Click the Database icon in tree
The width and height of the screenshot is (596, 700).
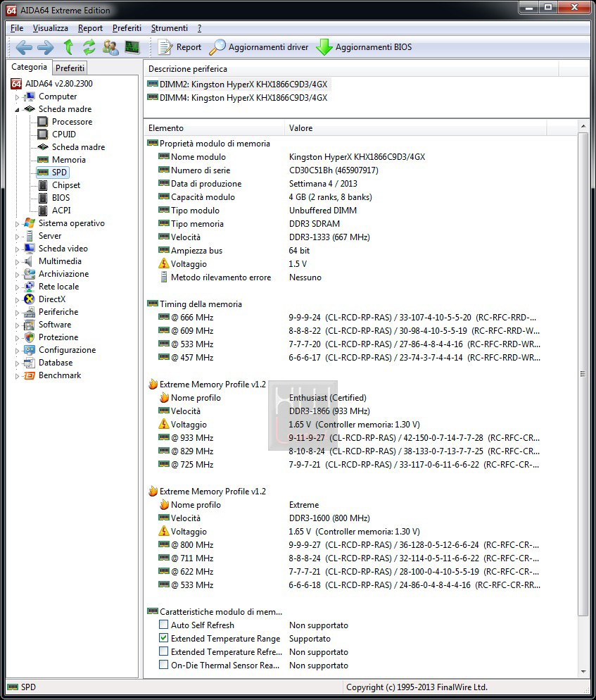(30, 363)
